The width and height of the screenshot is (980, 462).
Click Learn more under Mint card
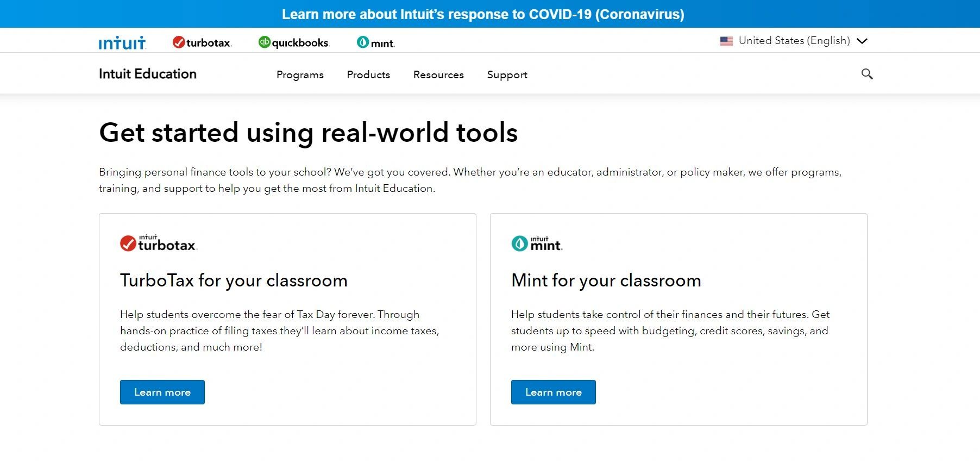pos(554,392)
